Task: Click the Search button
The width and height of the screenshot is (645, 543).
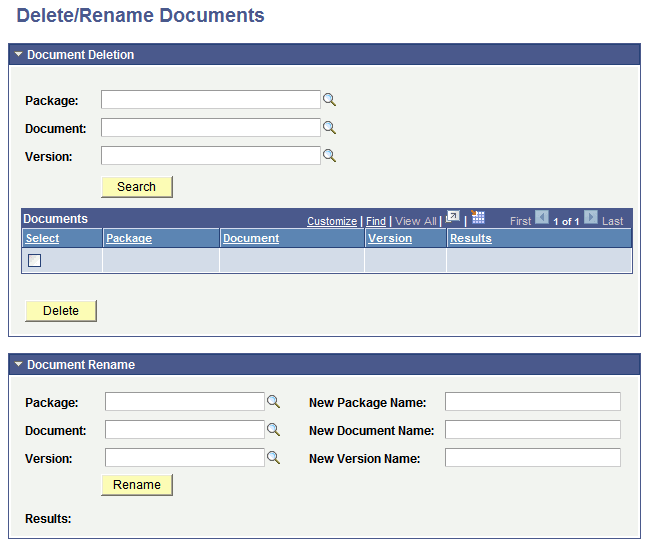Action: point(137,187)
